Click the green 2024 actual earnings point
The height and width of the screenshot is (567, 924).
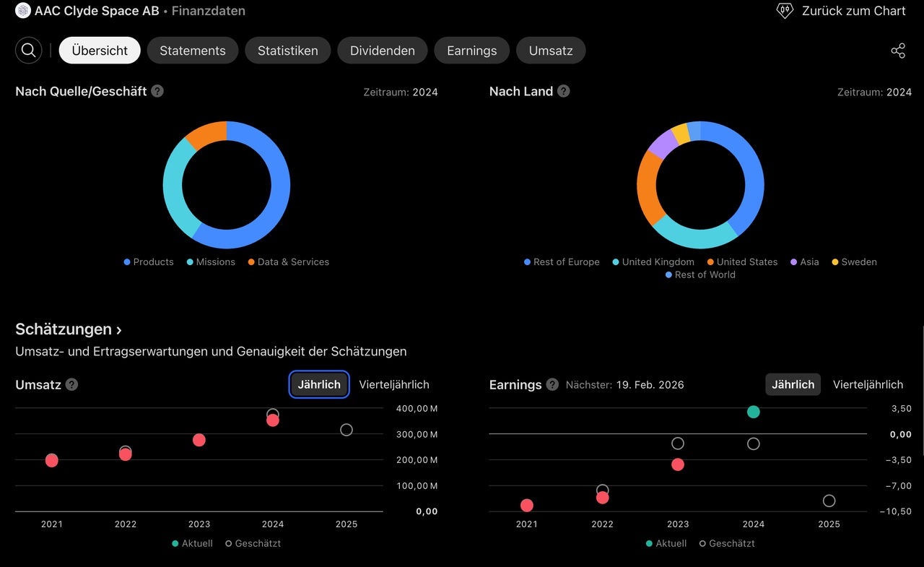click(x=754, y=412)
